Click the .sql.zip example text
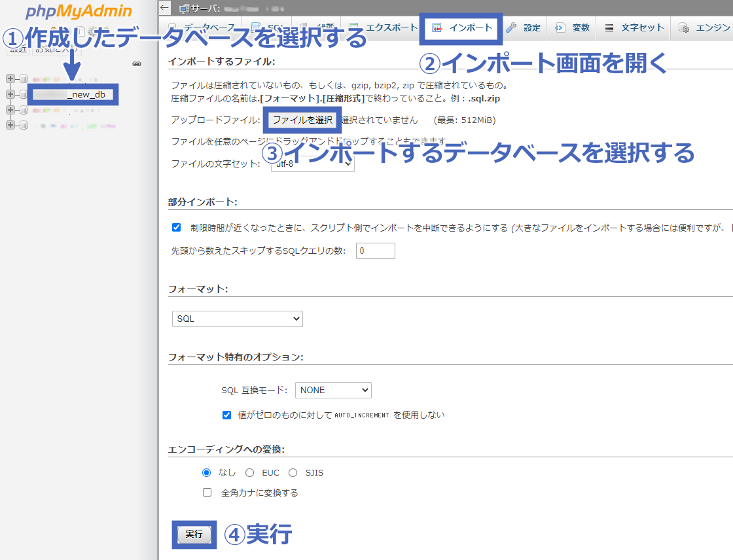Viewport: 733px width, 560px height. pyautogui.click(x=484, y=99)
